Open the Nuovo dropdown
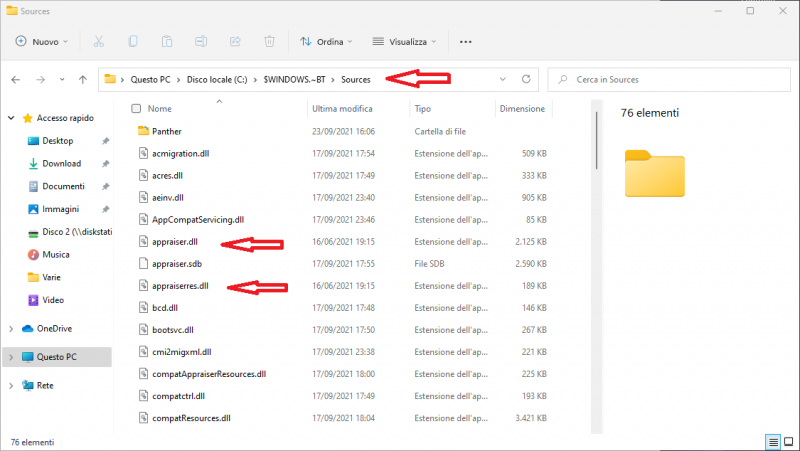800x451 pixels. click(42, 42)
